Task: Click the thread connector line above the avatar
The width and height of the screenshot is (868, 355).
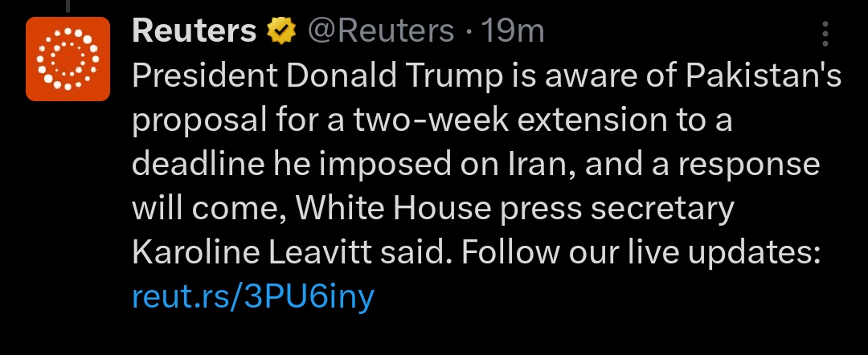Action: pyautogui.click(x=68, y=5)
